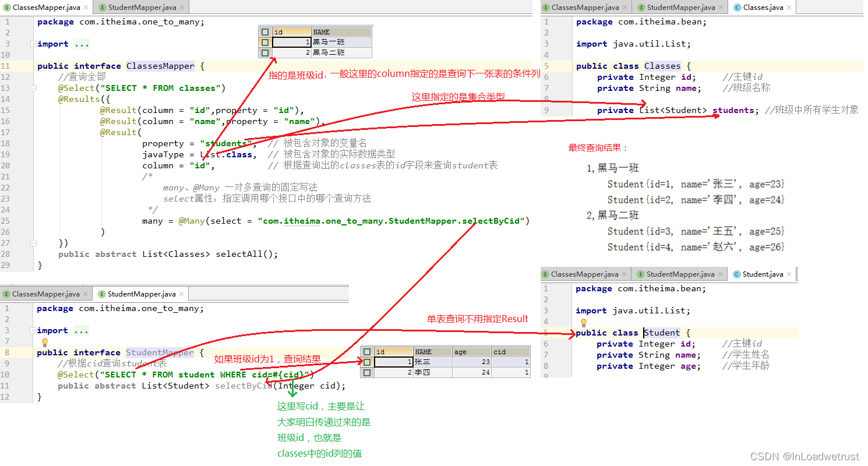Check the 张三 row checkbox

(x=367, y=362)
